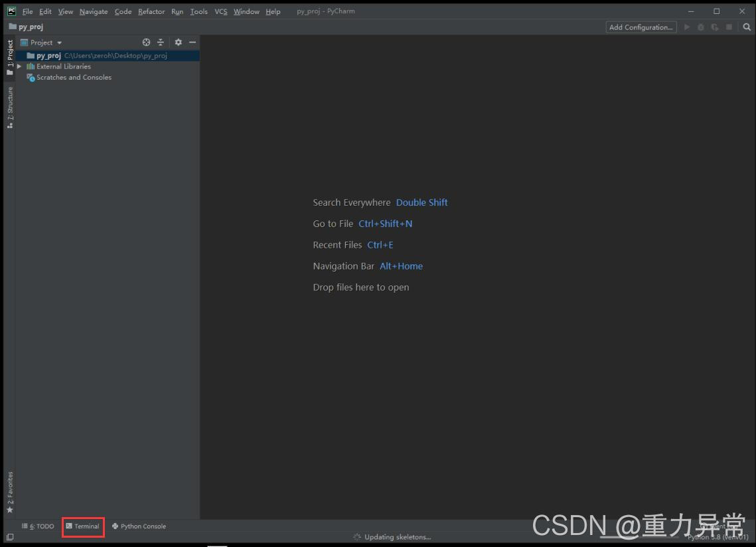Click the Add Configuration button
The image size is (756, 547).
640,27
